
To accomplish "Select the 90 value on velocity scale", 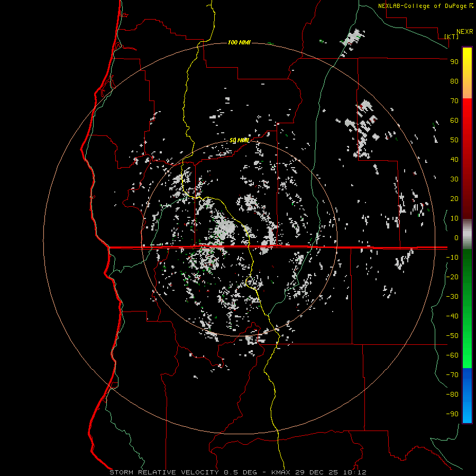I will [x=454, y=62].
